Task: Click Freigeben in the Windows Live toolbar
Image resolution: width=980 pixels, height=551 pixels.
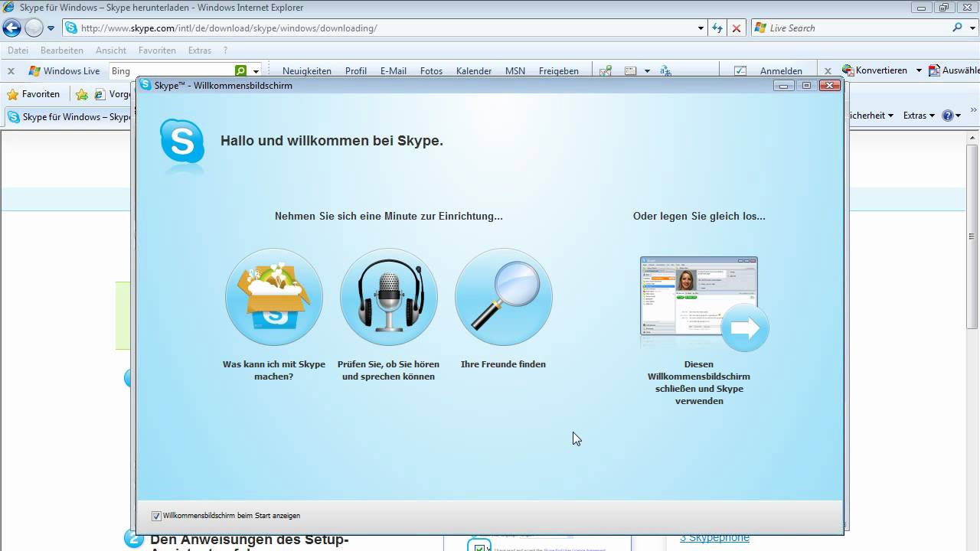Action: 559,70
